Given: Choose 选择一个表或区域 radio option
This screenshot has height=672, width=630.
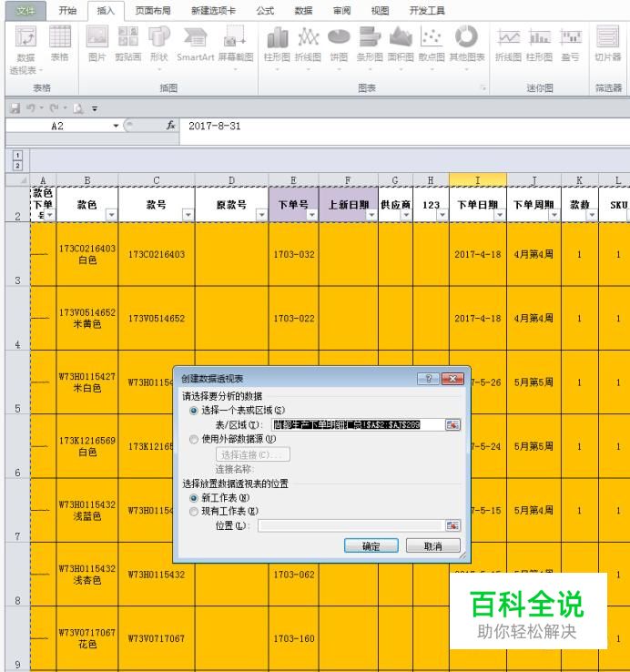Looking at the screenshot, I should 194,411.
